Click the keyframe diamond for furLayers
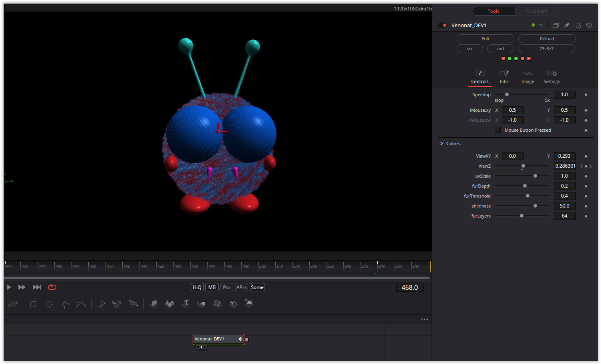The image size is (601, 364). [x=586, y=216]
